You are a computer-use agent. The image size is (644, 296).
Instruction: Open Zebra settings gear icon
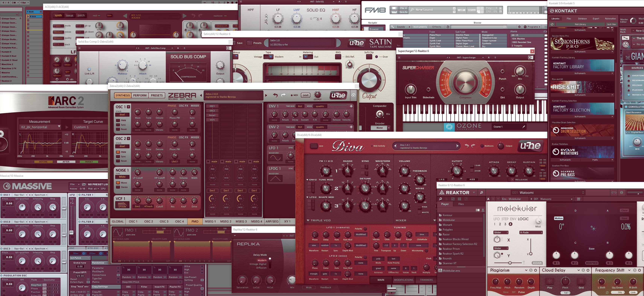click(353, 95)
